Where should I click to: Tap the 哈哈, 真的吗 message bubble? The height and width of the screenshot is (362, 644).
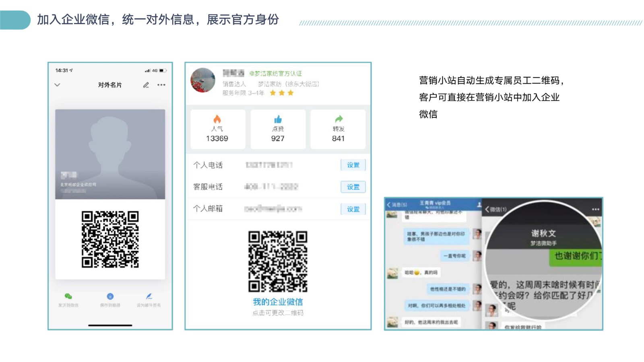click(x=421, y=273)
